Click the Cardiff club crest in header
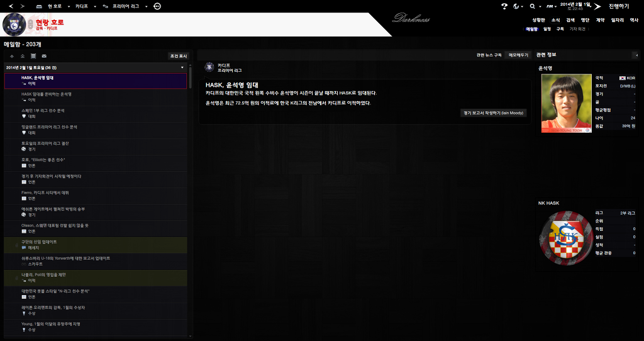The image size is (644, 341). [x=14, y=25]
